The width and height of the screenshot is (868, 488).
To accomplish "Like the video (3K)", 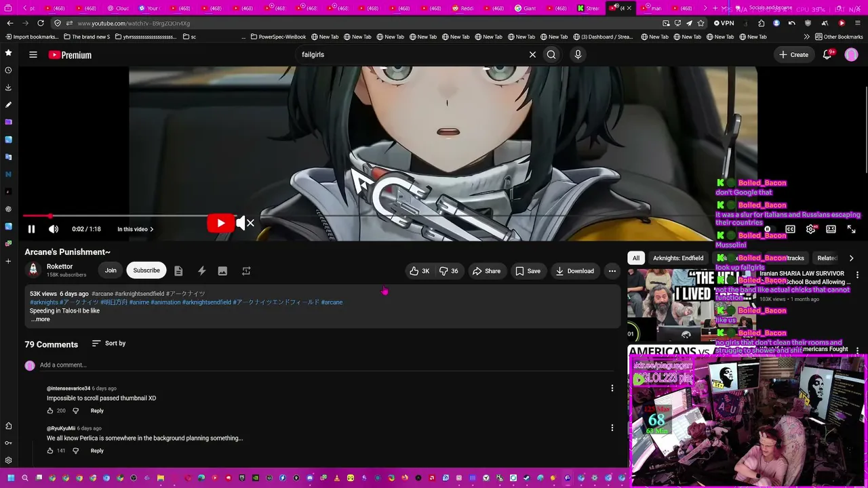I will (x=419, y=271).
